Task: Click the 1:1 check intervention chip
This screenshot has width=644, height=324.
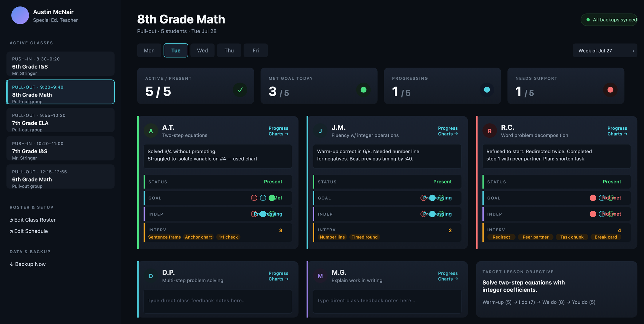Action: point(228,237)
